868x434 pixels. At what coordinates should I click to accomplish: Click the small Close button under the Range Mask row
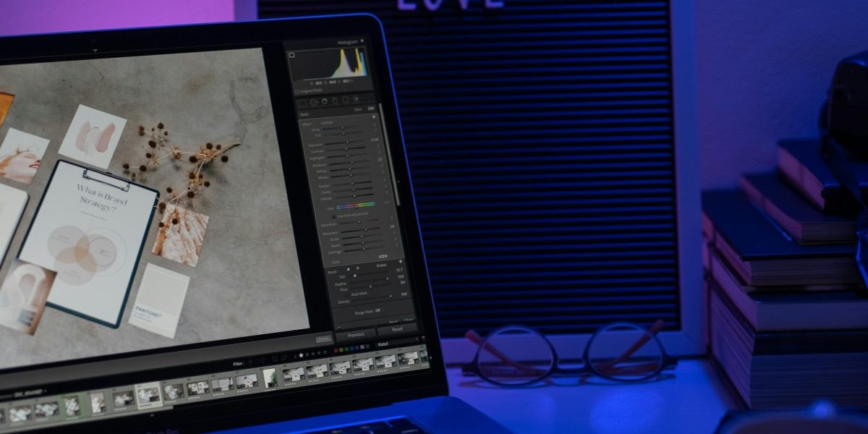click(x=409, y=320)
